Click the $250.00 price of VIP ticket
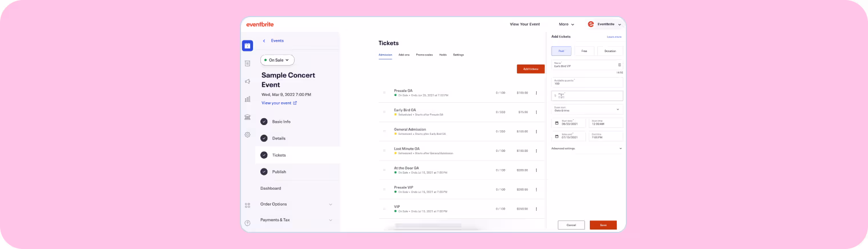 pyautogui.click(x=523, y=208)
